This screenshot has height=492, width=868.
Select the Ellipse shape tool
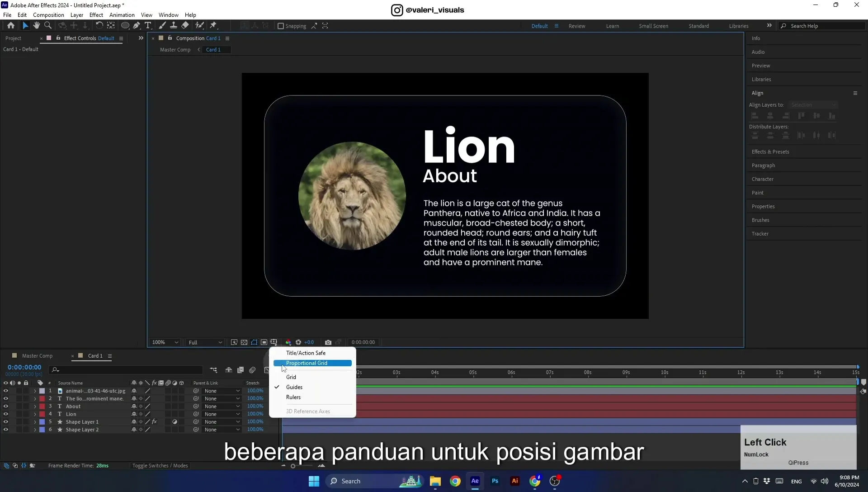[125, 26]
